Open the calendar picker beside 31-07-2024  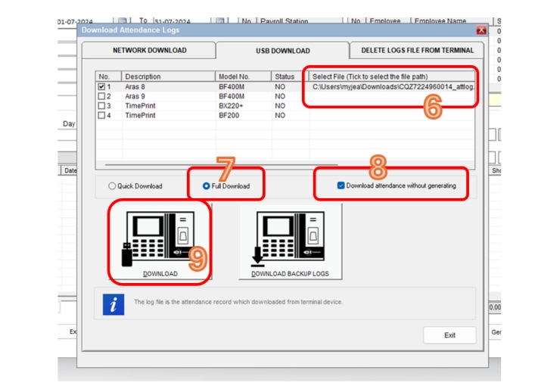click(219, 21)
